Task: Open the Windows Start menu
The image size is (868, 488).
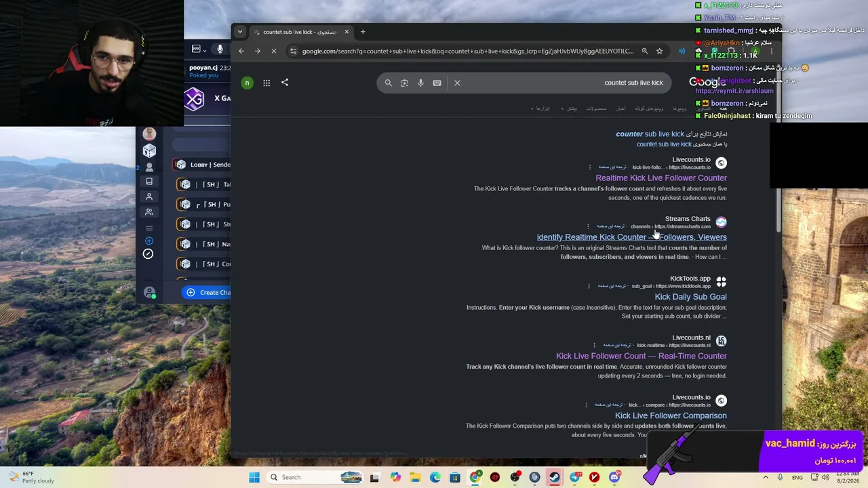Action: (254, 477)
